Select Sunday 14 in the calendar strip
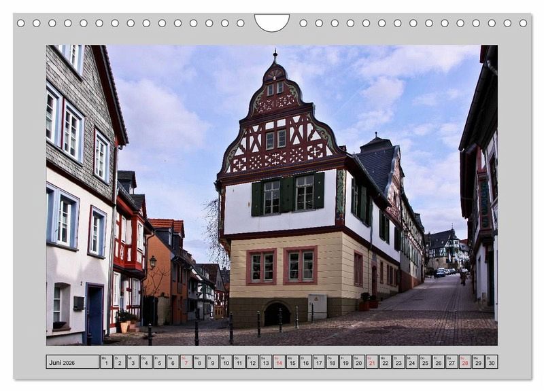This screenshot has height=392, width=544. (279, 361)
